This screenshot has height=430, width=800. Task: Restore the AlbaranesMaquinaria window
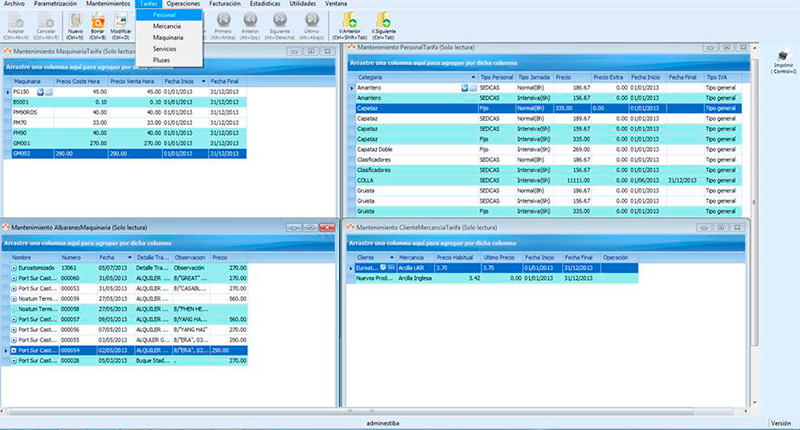[310, 227]
